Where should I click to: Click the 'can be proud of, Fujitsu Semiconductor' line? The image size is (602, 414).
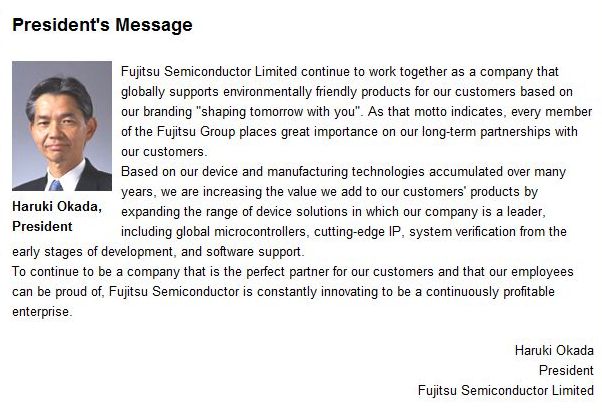point(283,291)
